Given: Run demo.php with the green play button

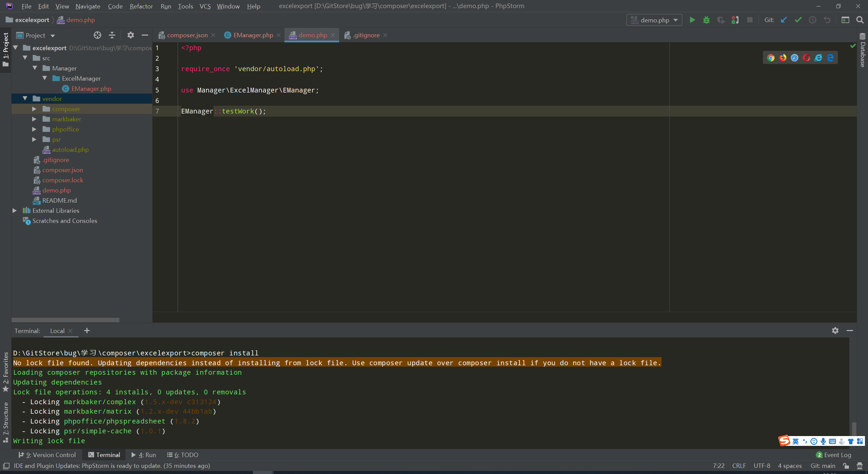Looking at the screenshot, I should coord(692,20).
